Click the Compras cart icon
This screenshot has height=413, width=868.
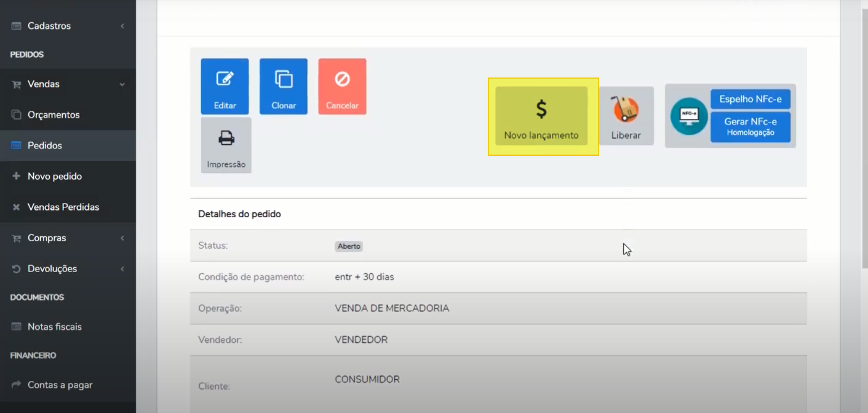pos(16,238)
